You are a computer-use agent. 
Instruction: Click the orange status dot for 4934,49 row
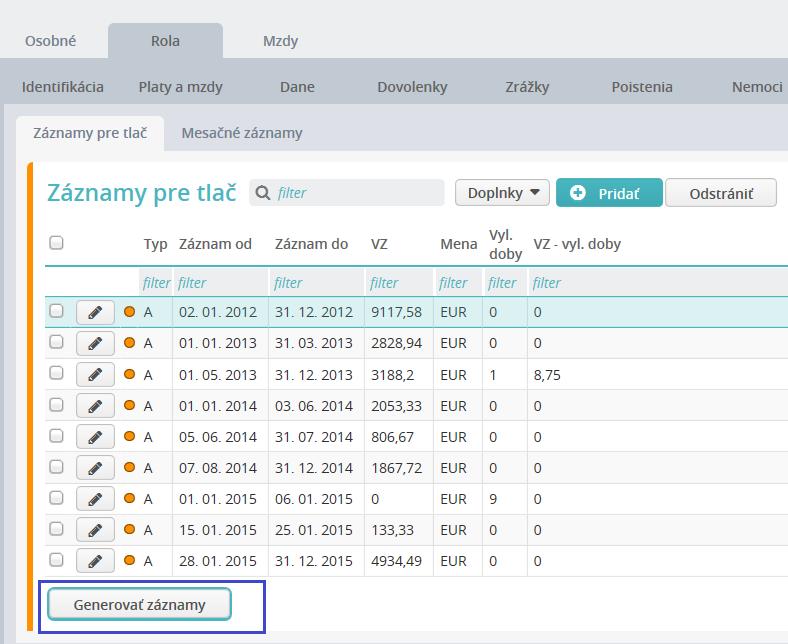point(130,561)
